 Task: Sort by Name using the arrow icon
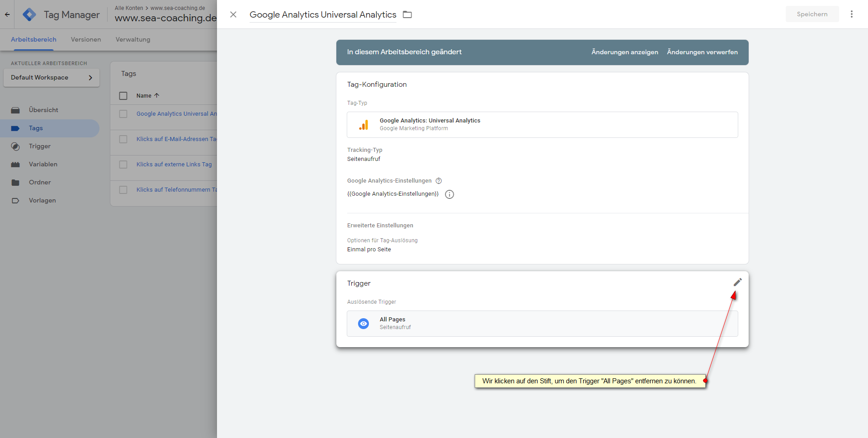157,96
